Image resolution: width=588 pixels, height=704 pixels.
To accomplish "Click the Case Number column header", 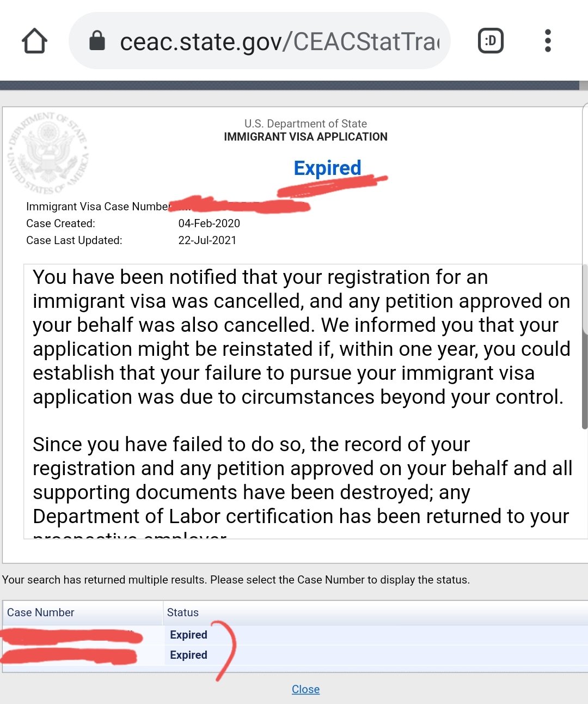I will [x=83, y=612].
